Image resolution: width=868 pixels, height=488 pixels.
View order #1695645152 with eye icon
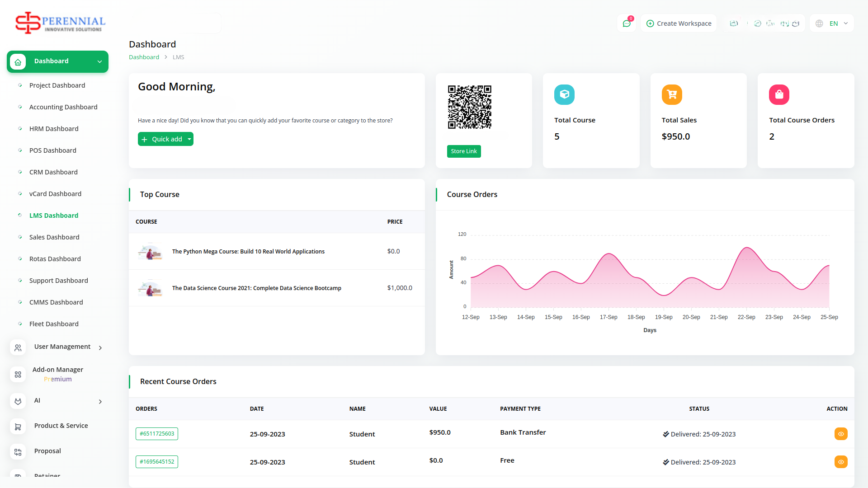tap(841, 462)
